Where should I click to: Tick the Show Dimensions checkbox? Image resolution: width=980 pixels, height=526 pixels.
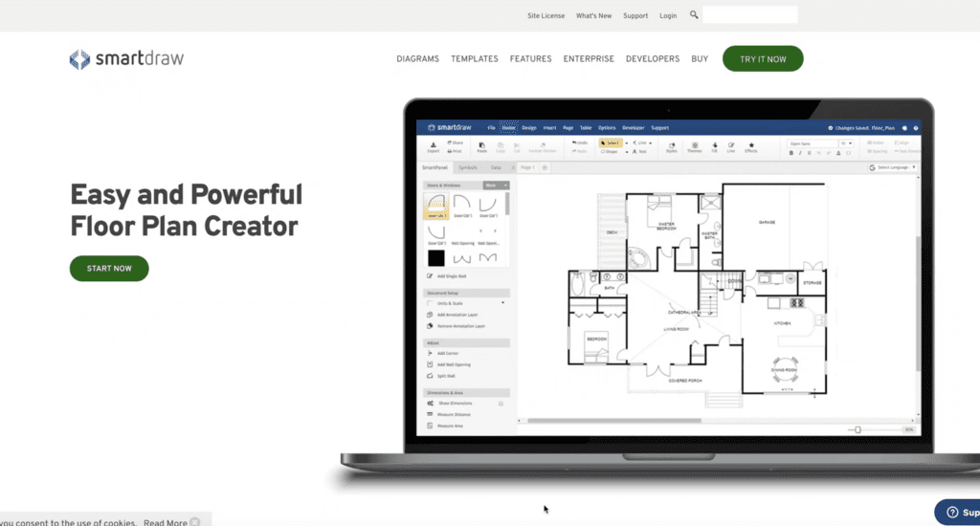(501, 404)
